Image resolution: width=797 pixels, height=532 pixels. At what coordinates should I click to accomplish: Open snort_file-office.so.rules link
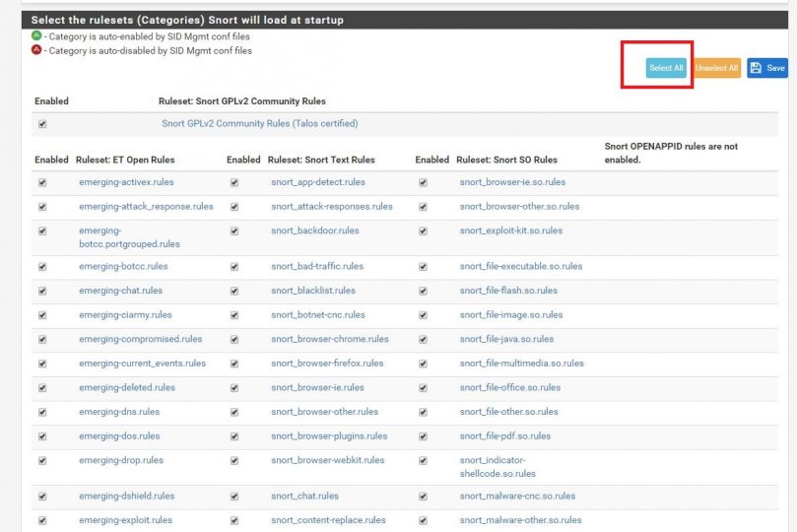[x=509, y=388]
